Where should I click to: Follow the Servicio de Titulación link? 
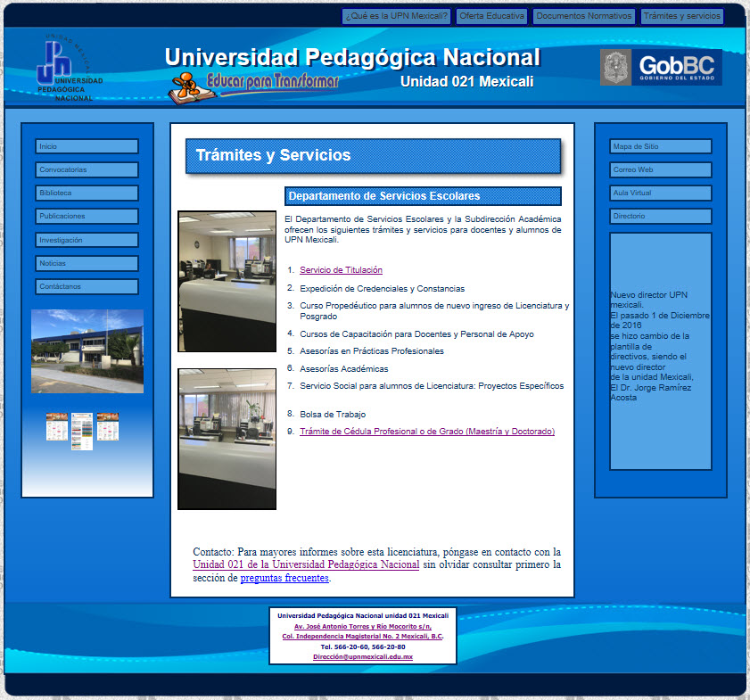coord(341,270)
